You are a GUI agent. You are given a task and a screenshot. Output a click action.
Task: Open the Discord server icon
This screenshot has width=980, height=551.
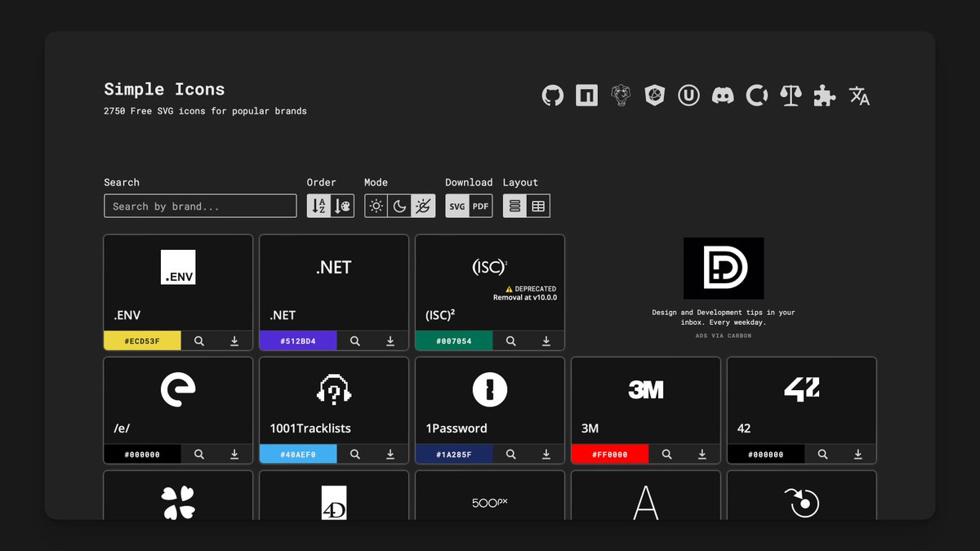point(723,96)
